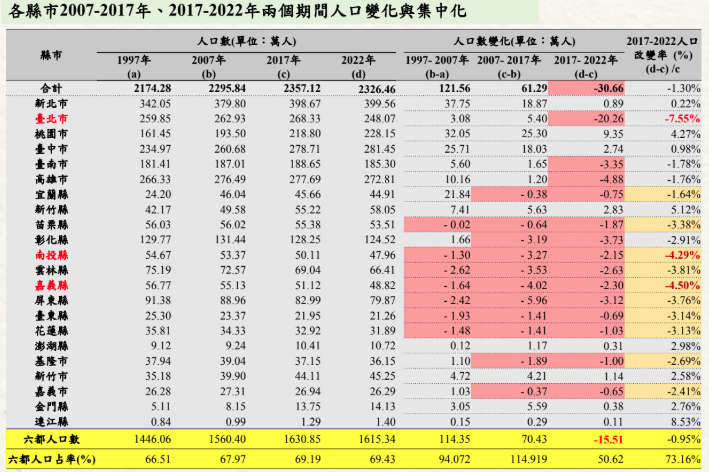This screenshot has height=472, width=709.
Task: Select the 合計 total 2174.28 cell
Action: [152, 89]
